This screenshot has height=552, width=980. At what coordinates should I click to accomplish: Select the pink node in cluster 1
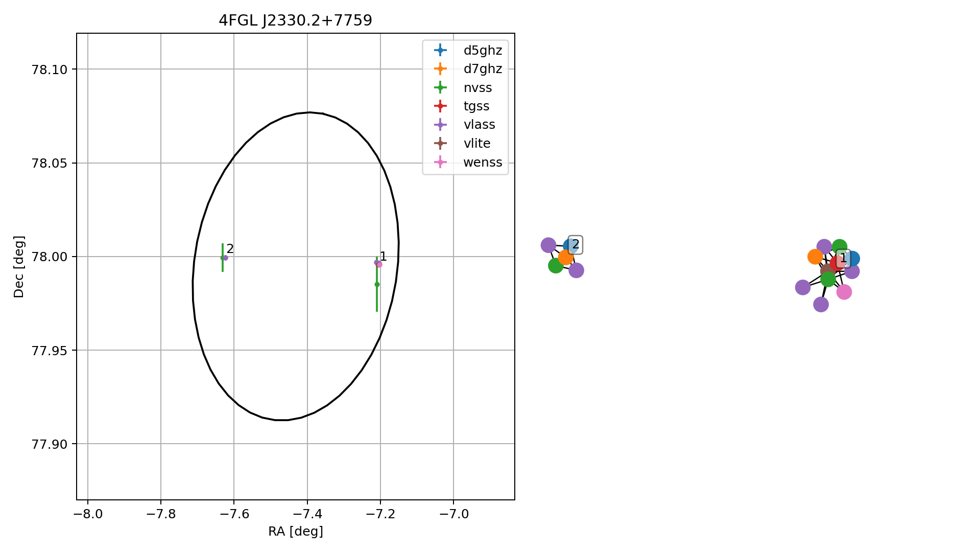844,292
